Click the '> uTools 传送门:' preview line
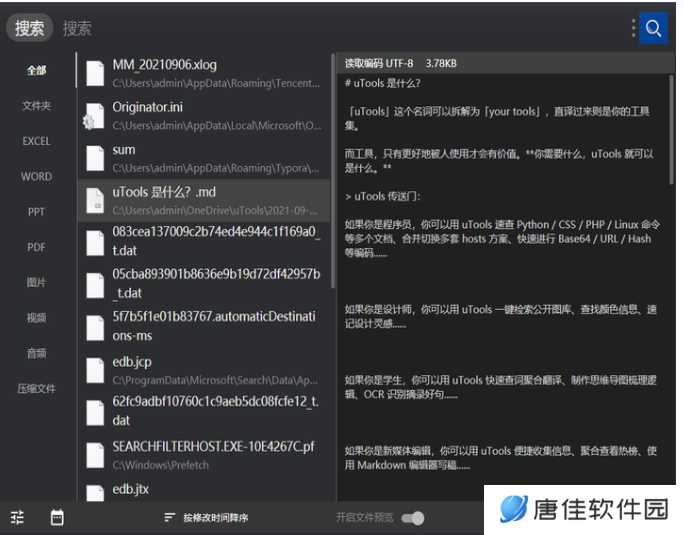This screenshot has width=684, height=535. click(383, 197)
